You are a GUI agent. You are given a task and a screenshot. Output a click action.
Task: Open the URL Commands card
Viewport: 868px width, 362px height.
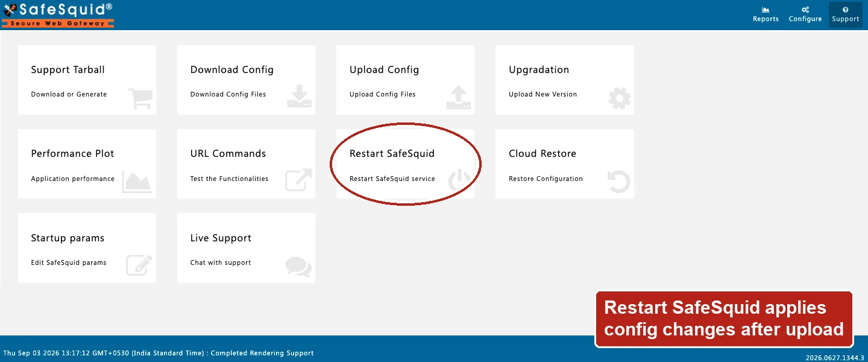pyautogui.click(x=246, y=164)
